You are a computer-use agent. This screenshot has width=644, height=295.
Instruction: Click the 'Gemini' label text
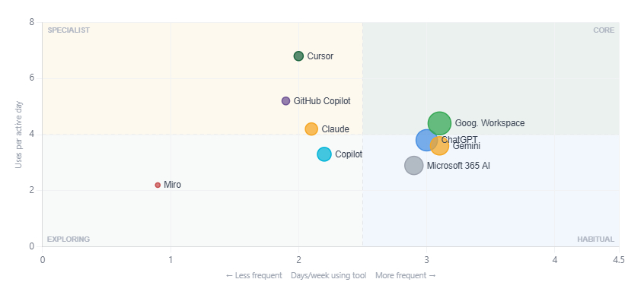[466, 146]
